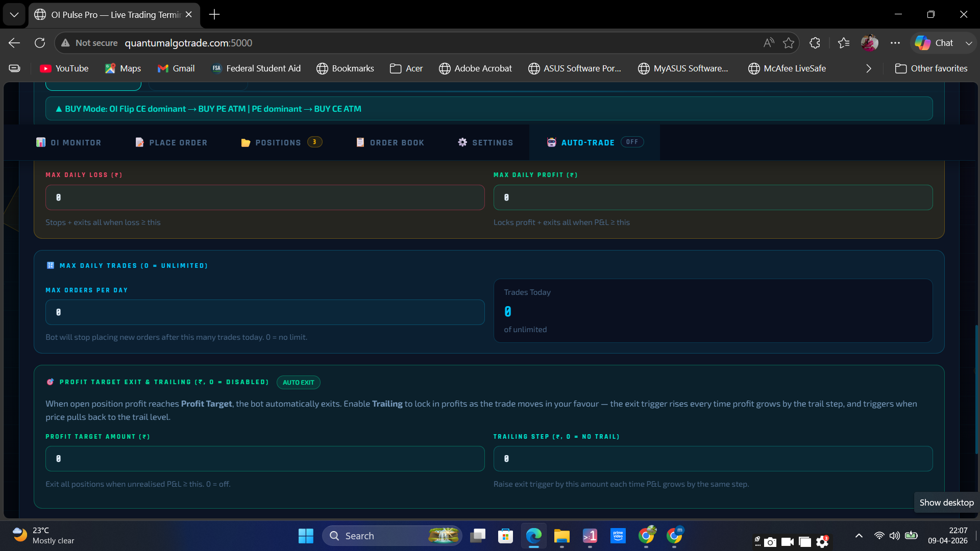This screenshot has height=551, width=980.
Task: Click the address bar URL
Action: coord(188,43)
